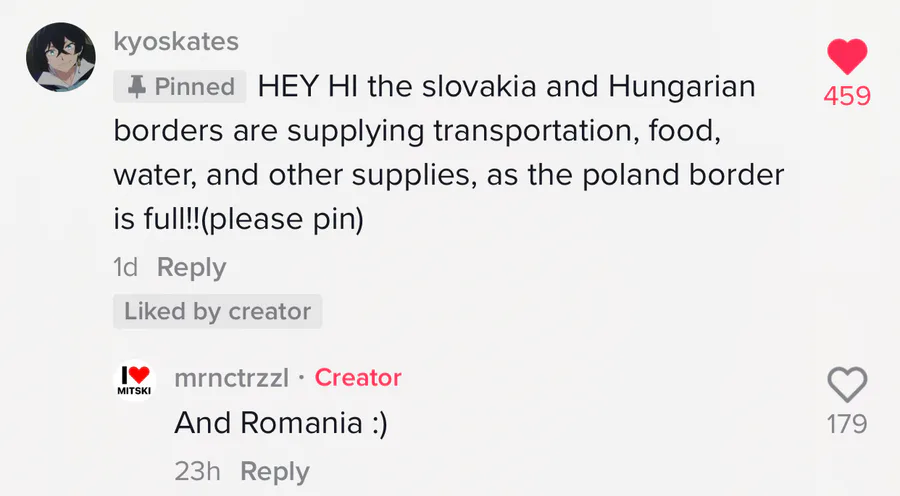Click the 'Liked by creator' badge
Viewport: 900px width, 496px height.
coord(217,311)
